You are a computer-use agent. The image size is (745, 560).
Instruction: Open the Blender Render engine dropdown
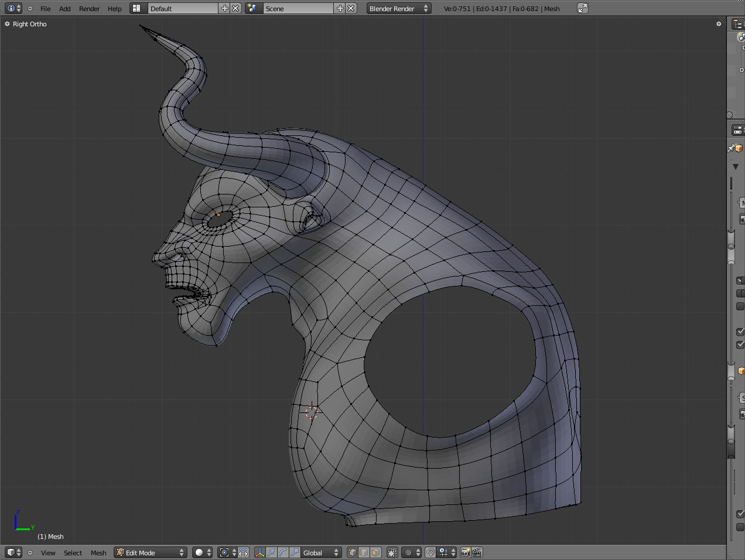point(399,8)
